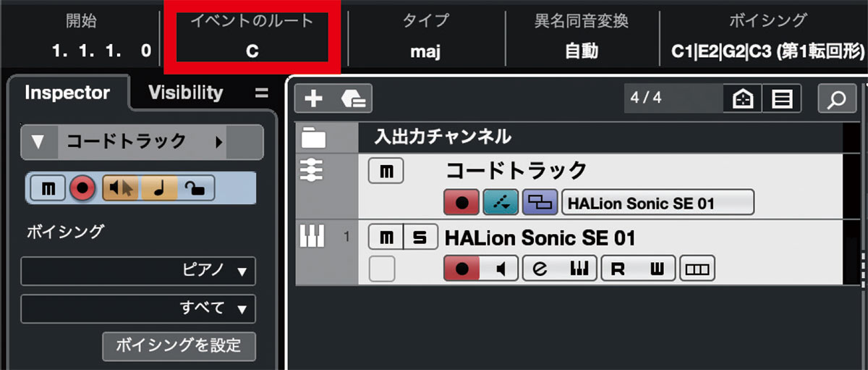
Task: Click the lanes icon on HALion track
Action: point(696,269)
